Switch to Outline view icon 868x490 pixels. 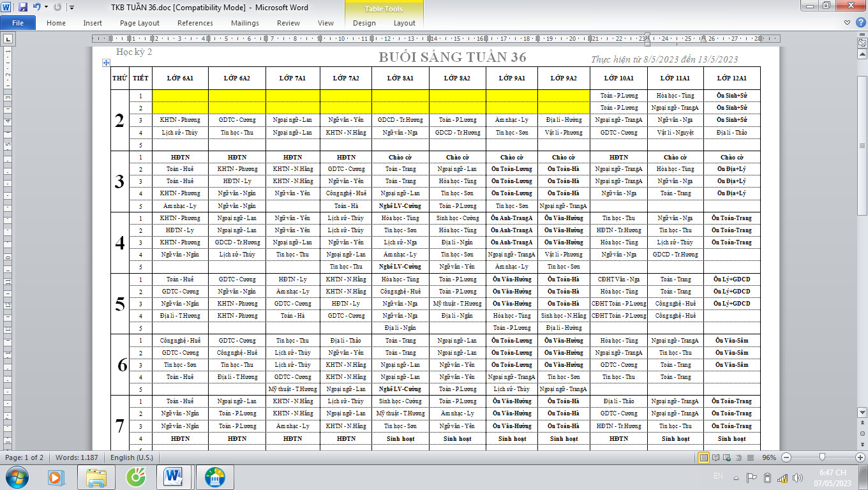tap(737, 457)
